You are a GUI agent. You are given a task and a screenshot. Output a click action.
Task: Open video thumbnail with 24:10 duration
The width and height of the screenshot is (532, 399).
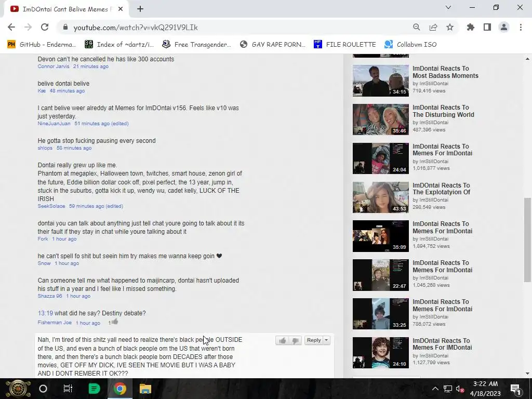click(381, 353)
